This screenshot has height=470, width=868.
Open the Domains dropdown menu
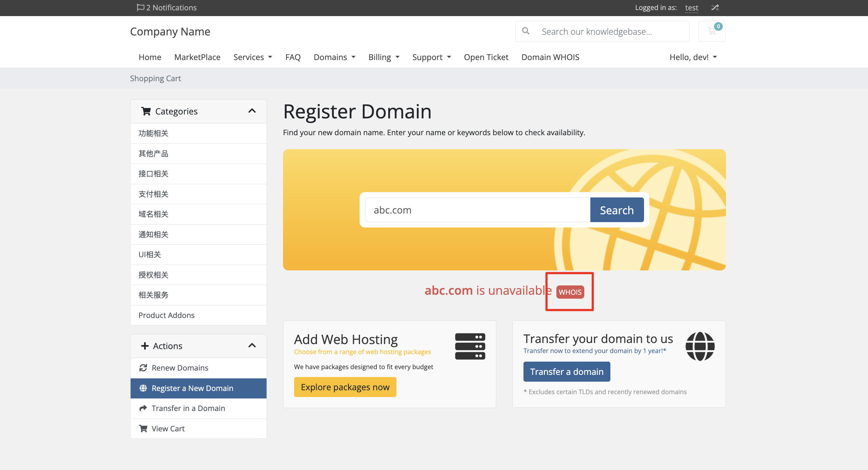pyautogui.click(x=334, y=57)
